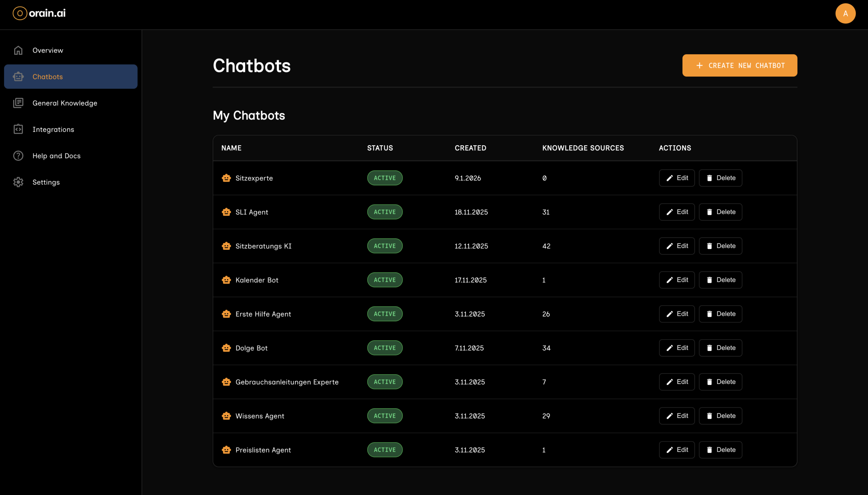Open Gebrauchsanleitungen Experte chatbot name
868x495 pixels.
tap(287, 382)
